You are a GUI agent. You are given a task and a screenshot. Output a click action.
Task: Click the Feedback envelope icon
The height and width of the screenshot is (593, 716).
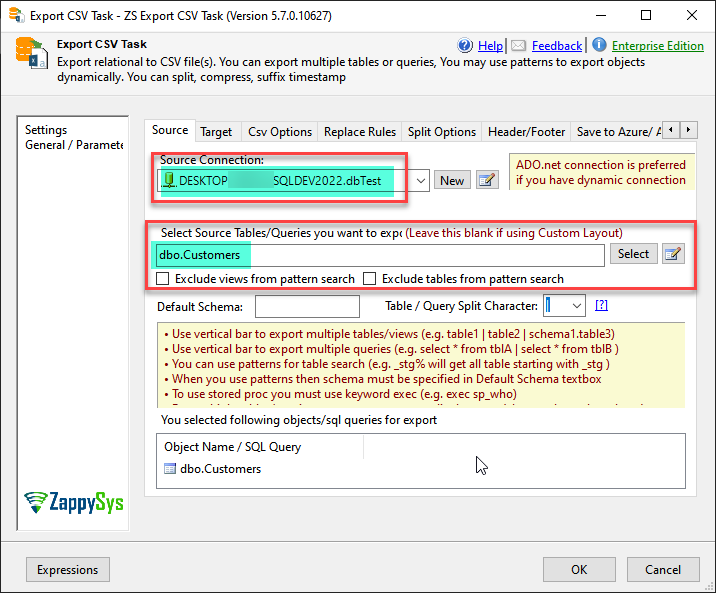click(x=518, y=45)
